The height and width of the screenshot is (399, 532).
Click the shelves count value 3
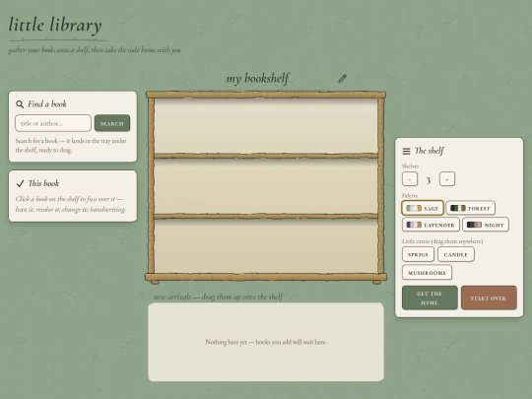[x=429, y=179]
